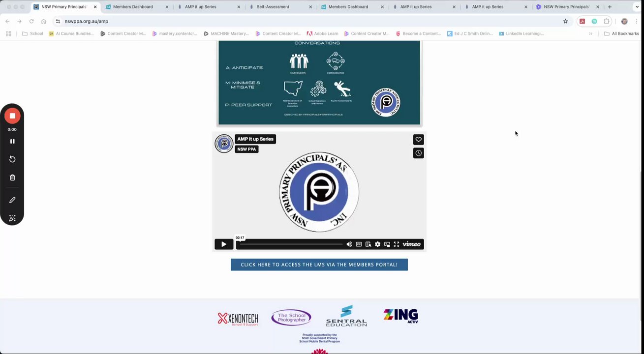644x354 pixels.
Task: Open the Chrome apps grid icon
Action: coord(8,33)
